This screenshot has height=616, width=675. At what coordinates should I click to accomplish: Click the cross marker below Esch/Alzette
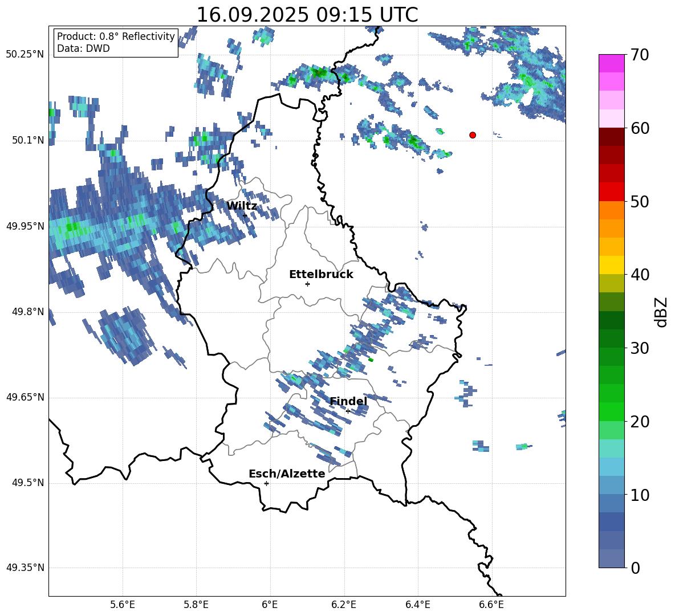(x=266, y=483)
